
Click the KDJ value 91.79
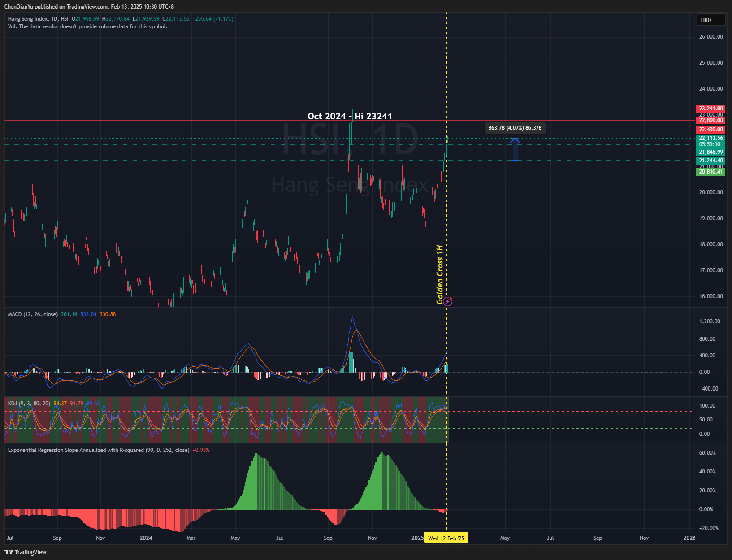pyautogui.click(x=77, y=404)
